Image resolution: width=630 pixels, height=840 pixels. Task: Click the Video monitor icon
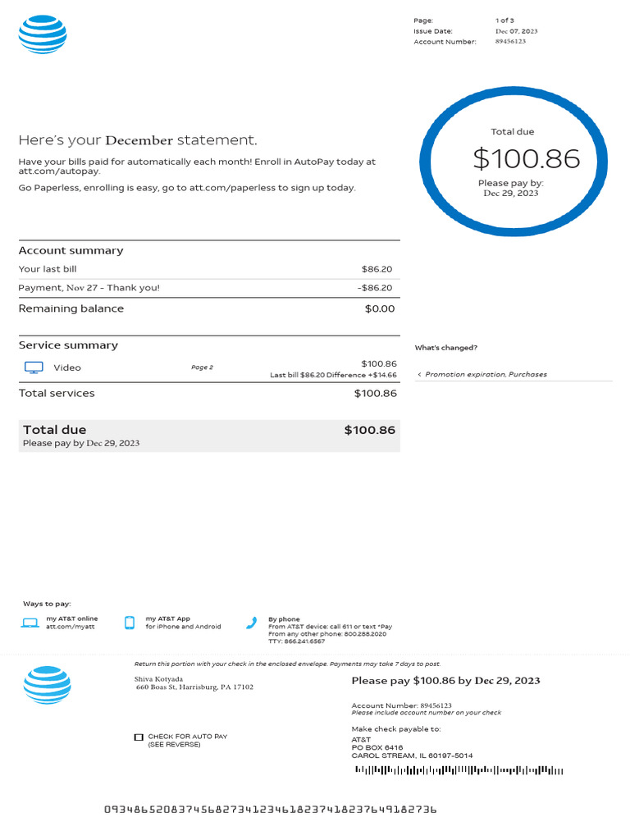[34, 367]
